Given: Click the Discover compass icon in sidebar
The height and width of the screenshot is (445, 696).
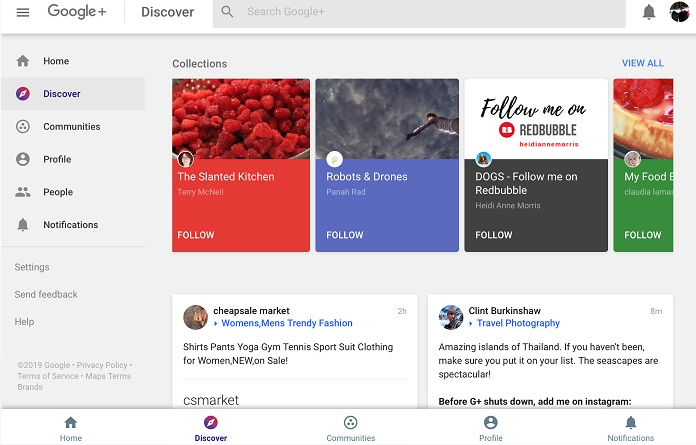Looking at the screenshot, I should point(23,94).
